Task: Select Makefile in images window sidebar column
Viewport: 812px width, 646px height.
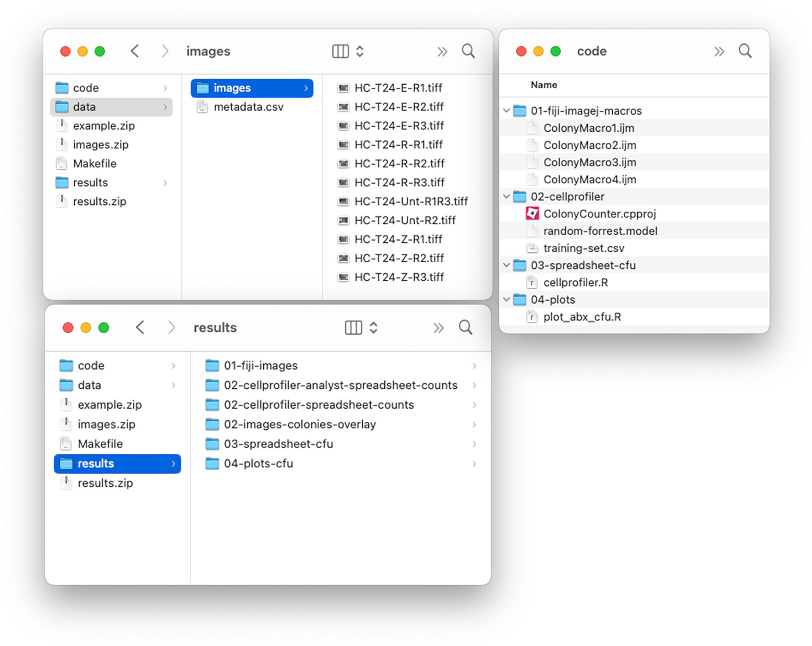Action: [x=95, y=163]
